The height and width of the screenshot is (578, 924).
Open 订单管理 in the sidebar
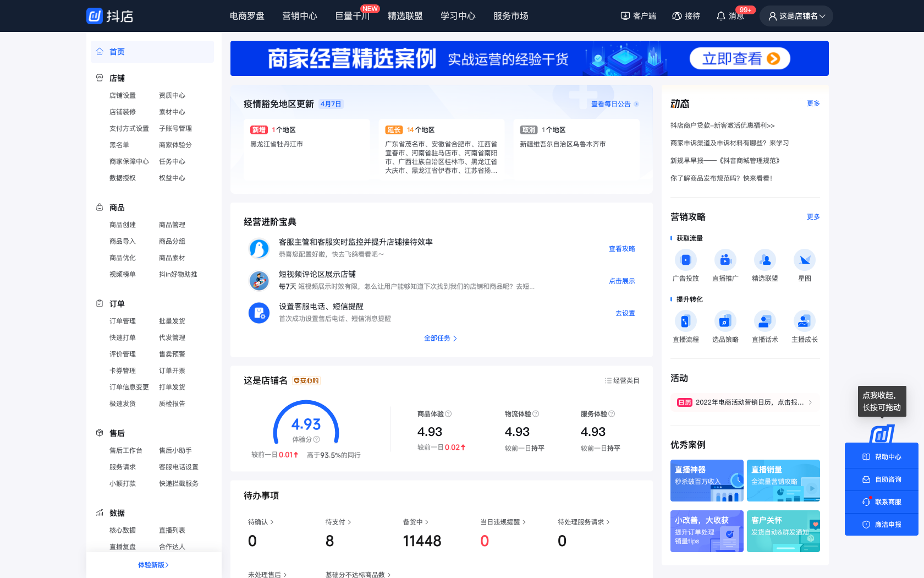click(123, 321)
